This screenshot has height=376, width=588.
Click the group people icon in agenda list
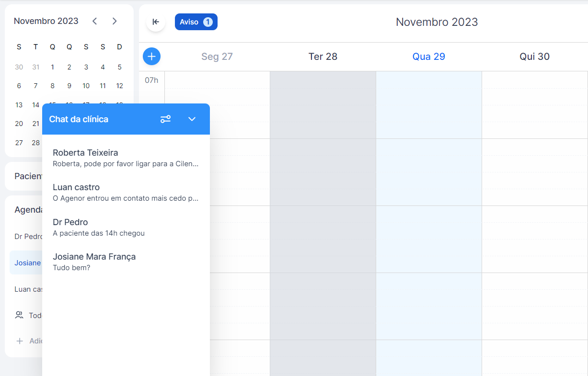click(x=19, y=315)
